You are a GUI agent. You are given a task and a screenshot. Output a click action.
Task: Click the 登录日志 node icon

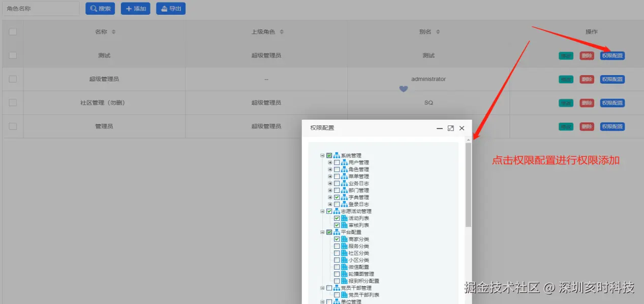[x=344, y=204]
